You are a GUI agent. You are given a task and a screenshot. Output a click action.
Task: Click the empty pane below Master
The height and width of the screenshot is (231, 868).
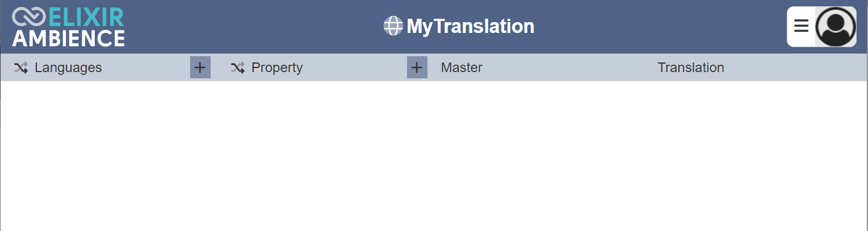pos(542,156)
